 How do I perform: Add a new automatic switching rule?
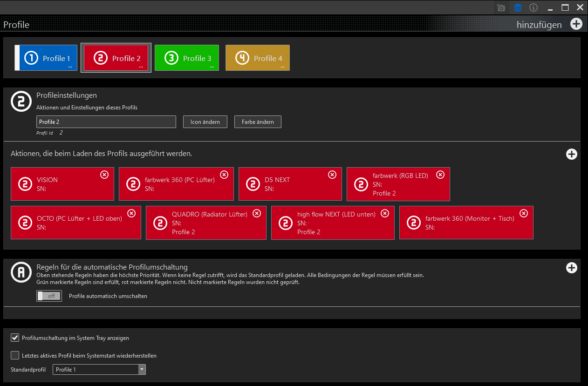click(x=571, y=268)
